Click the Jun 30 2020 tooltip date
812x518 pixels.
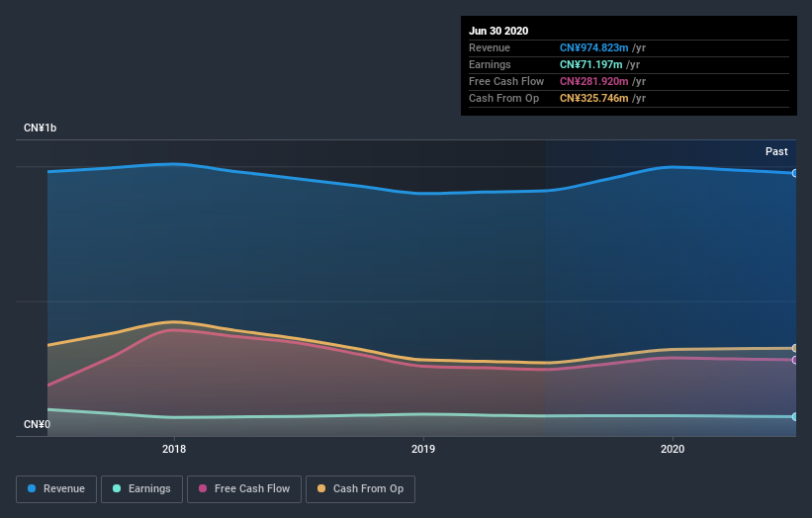pyautogui.click(x=498, y=31)
